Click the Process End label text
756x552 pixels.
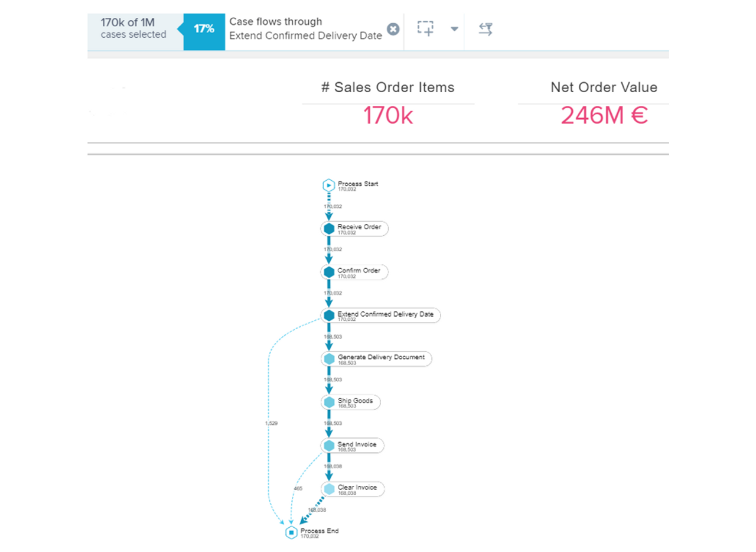click(320, 531)
